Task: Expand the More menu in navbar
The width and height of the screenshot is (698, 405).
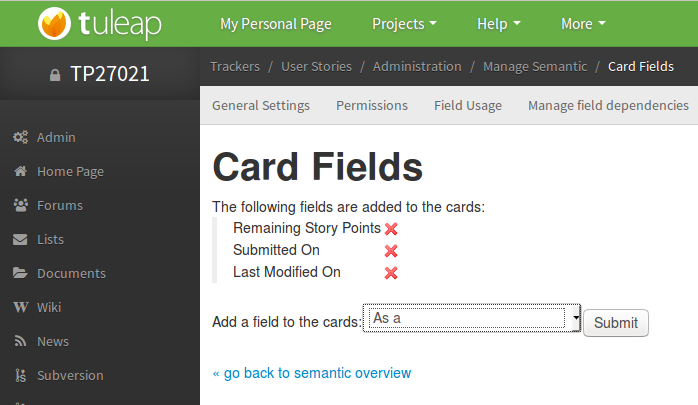Action: (583, 24)
